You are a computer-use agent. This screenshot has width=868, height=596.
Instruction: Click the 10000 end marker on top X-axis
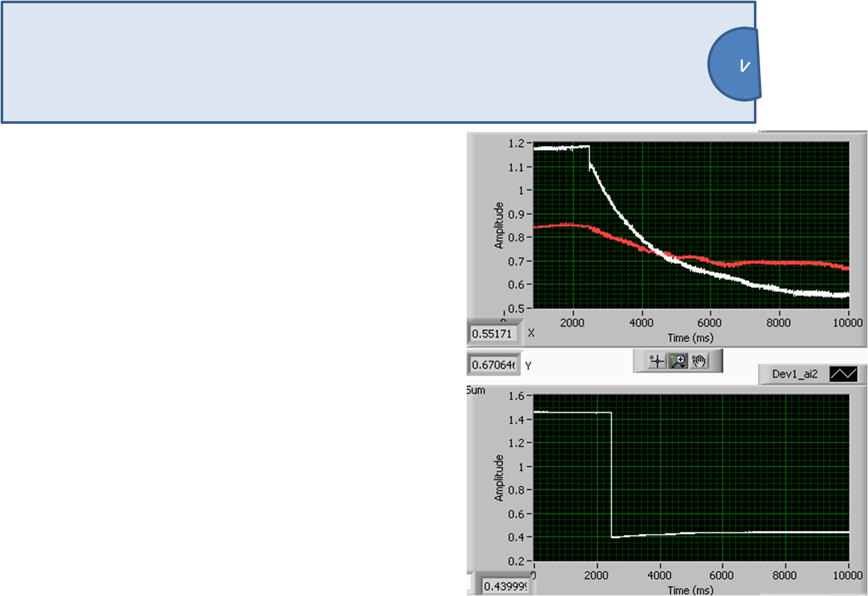coord(847,323)
